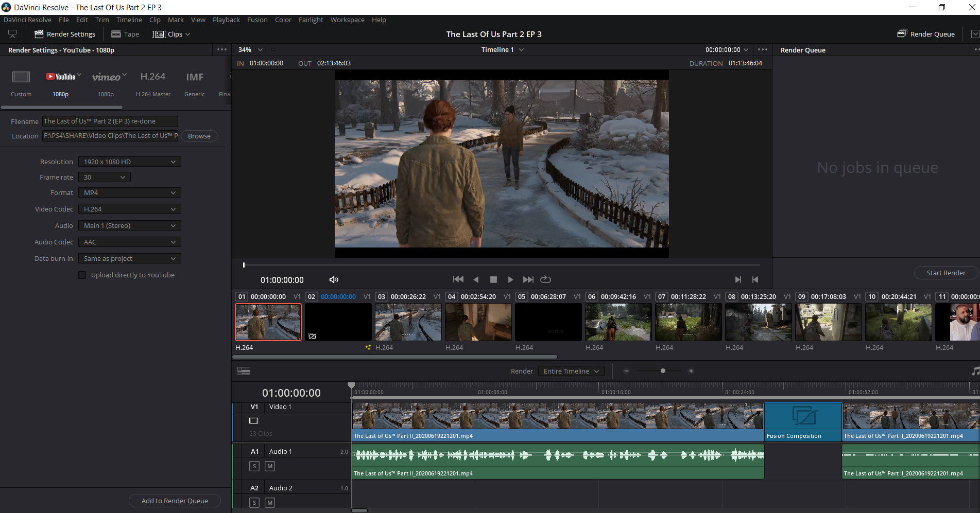Image resolution: width=980 pixels, height=513 pixels.
Task: Open the Audio Codec AAC dropdown
Action: [x=130, y=242]
